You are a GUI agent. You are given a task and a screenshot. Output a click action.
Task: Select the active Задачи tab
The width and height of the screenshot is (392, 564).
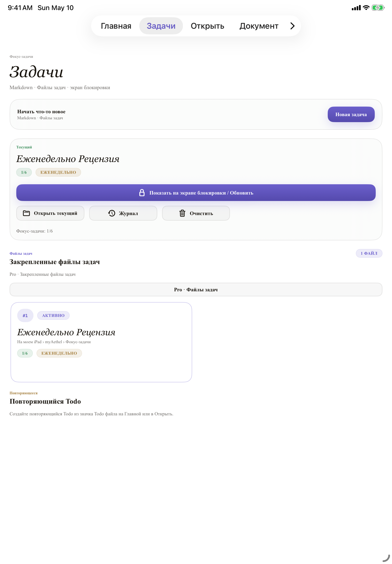pyautogui.click(x=161, y=26)
